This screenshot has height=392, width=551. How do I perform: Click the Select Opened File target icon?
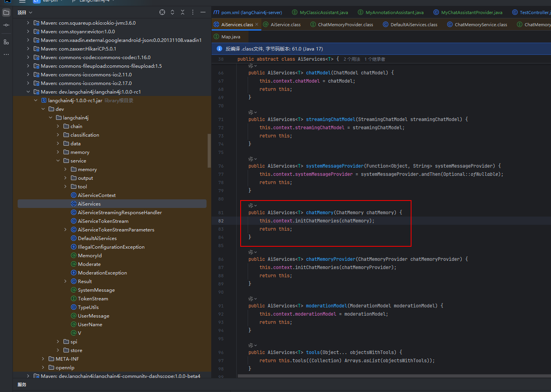(162, 13)
